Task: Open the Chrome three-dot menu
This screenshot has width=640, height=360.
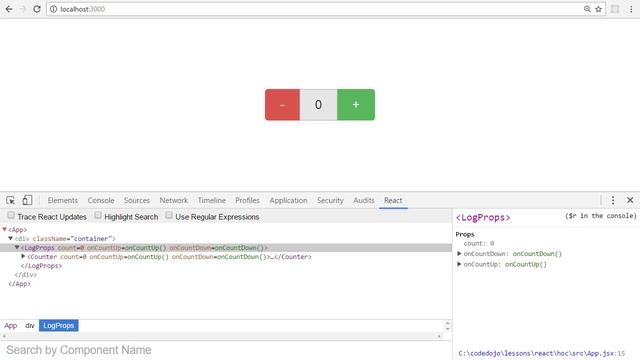Action: coord(631,9)
